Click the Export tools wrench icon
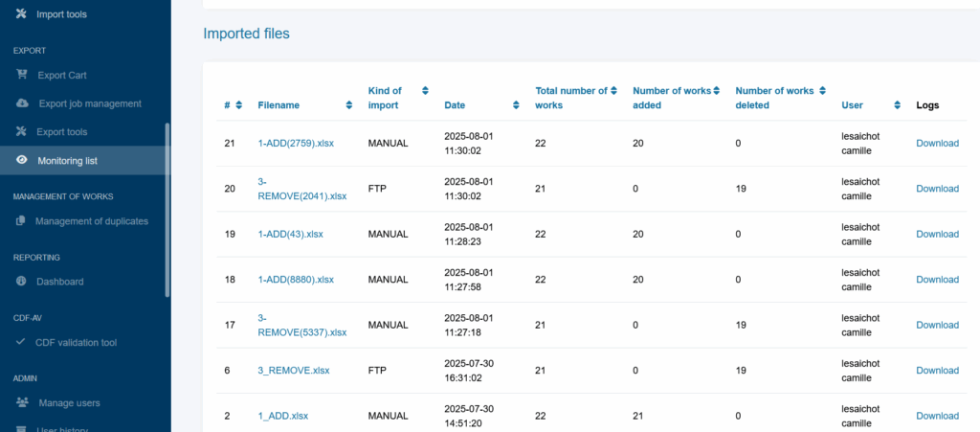The height and width of the screenshot is (432, 980). click(x=21, y=131)
